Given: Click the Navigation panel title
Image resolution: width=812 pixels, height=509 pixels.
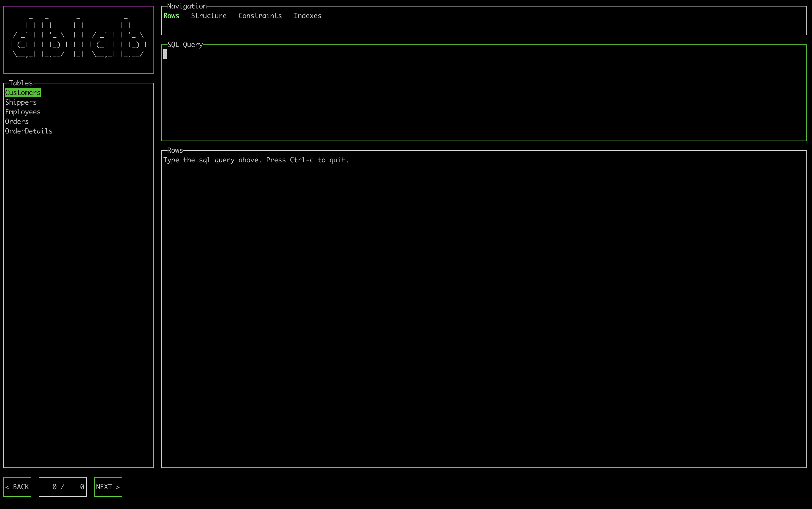Looking at the screenshot, I should coord(187,6).
